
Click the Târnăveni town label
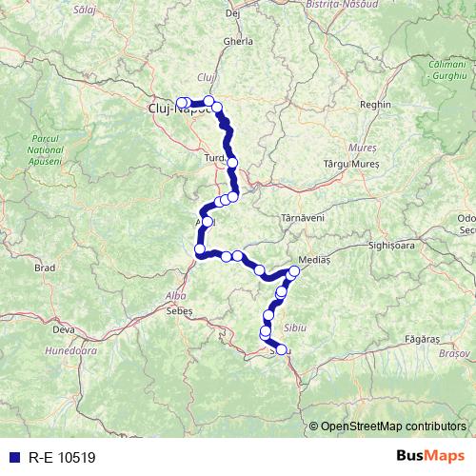pyautogui.click(x=303, y=218)
